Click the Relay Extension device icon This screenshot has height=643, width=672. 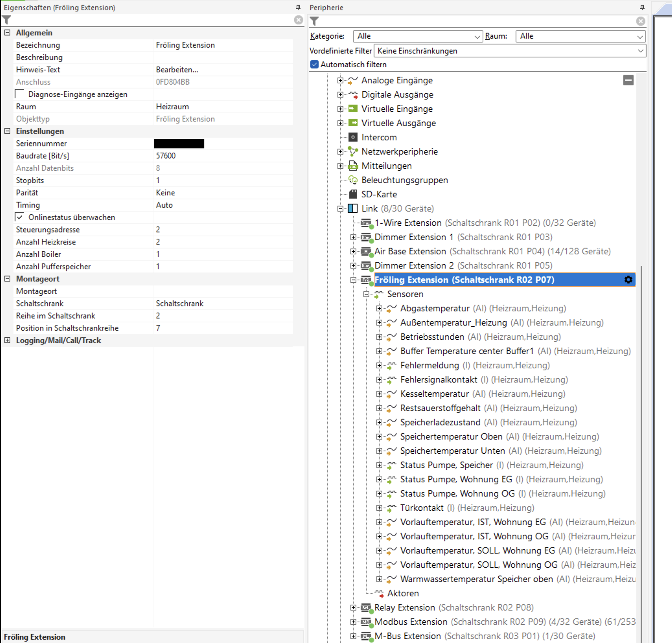click(366, 608)
